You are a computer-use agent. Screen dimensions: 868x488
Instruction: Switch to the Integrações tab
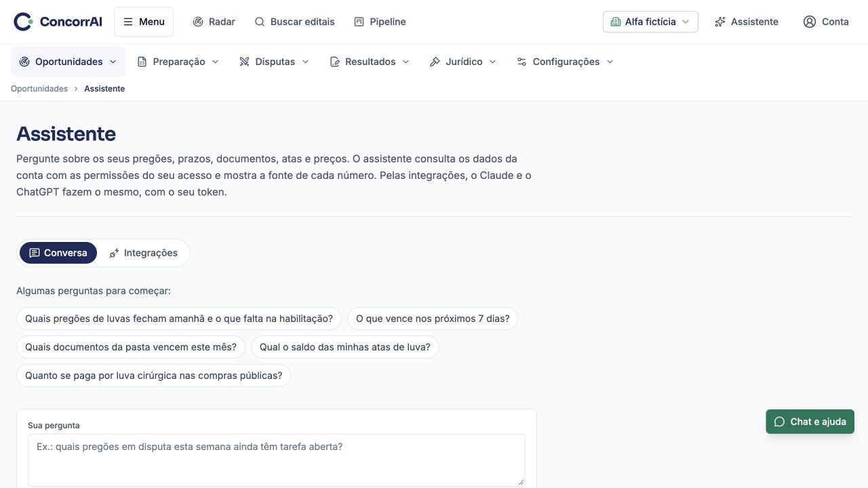tap(143, 253)
